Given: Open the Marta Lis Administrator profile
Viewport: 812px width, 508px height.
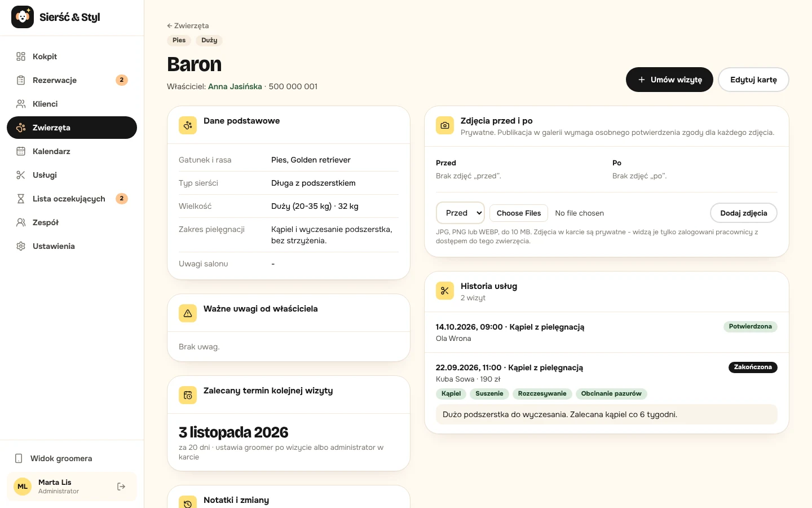Looking at the screenshot, I should pyautogui.click(x=72, y=487).
